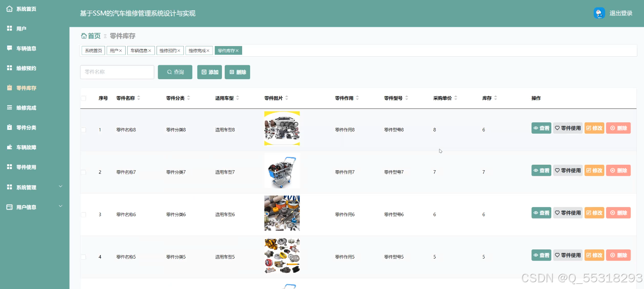Click the 用户信息 sidebar card icon
644x289 pixels.
[10, 207]
